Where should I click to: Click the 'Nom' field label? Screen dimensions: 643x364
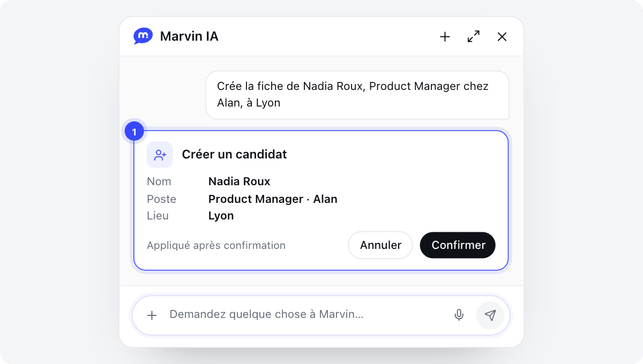(x=159, y=181)
